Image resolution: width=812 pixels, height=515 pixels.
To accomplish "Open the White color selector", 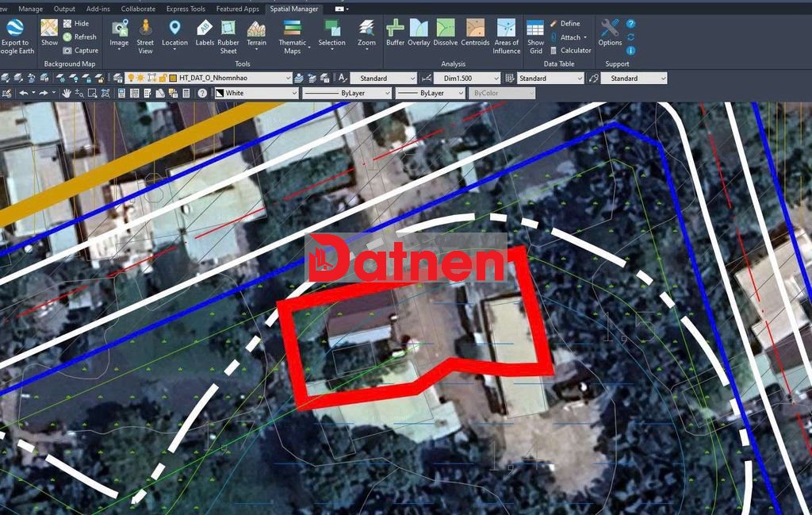I will pos(293,94).
